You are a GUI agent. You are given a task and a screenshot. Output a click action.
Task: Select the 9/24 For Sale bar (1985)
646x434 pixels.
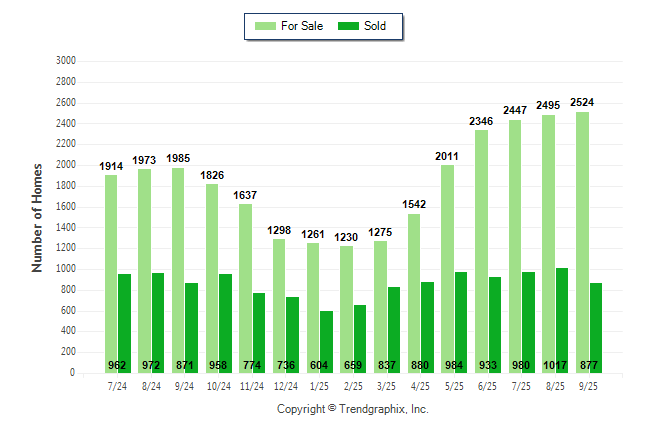(178, 270)
